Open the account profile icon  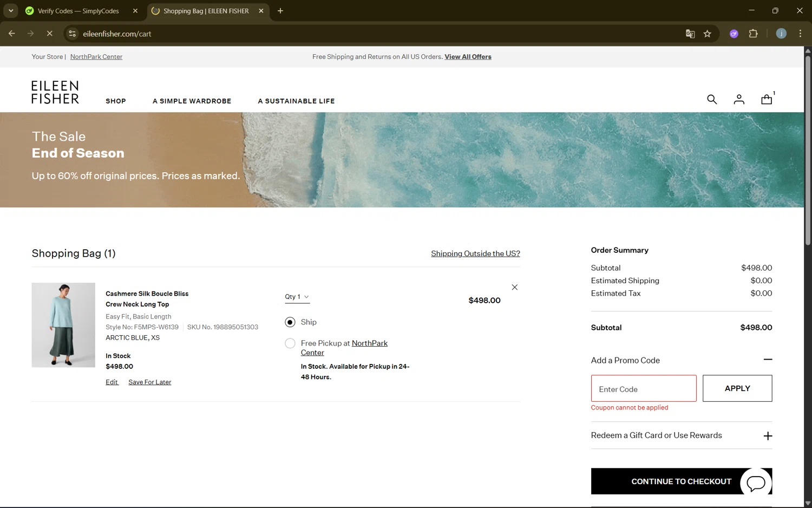tap(739, 99)
